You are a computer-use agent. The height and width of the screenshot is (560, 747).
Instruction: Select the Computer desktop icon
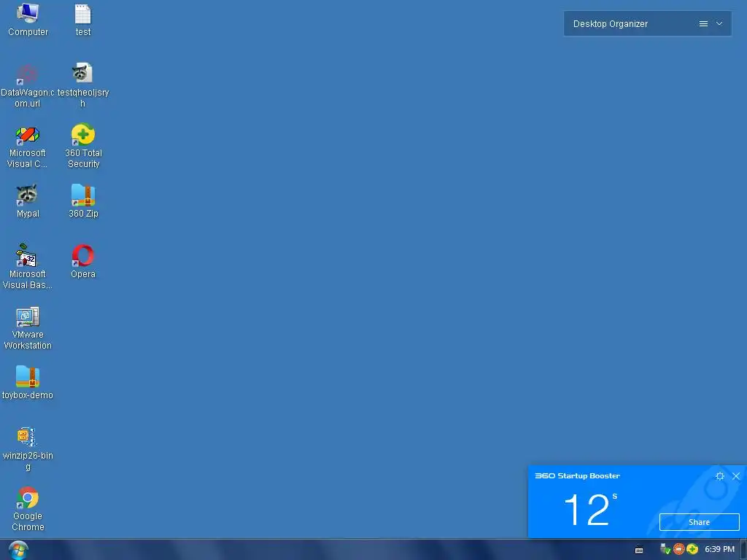click(x=28, y=20)
